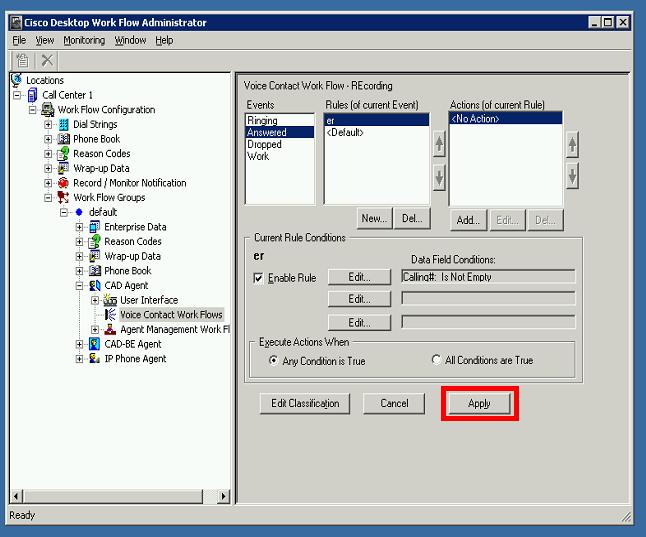The height and width of the screenshot is (537, 646).
Task: Click the Record / Monitor Notification red icon
Action: point(63,183)
